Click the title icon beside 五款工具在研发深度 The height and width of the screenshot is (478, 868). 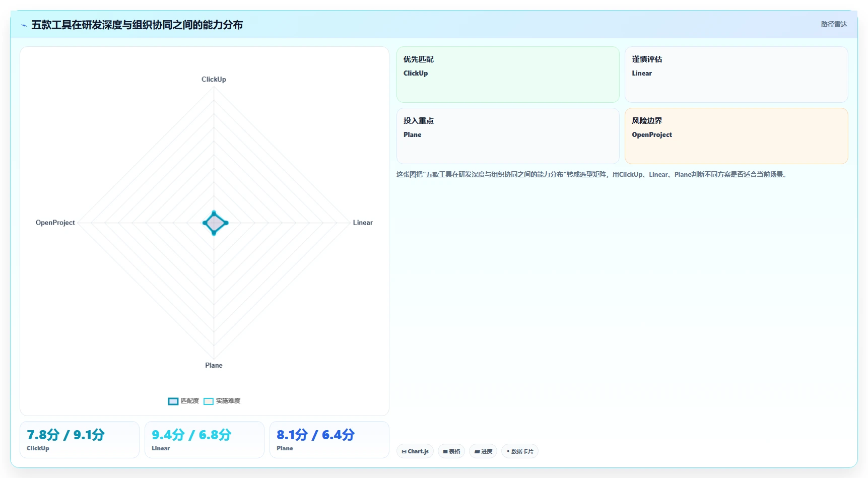(x=24, y=25)
